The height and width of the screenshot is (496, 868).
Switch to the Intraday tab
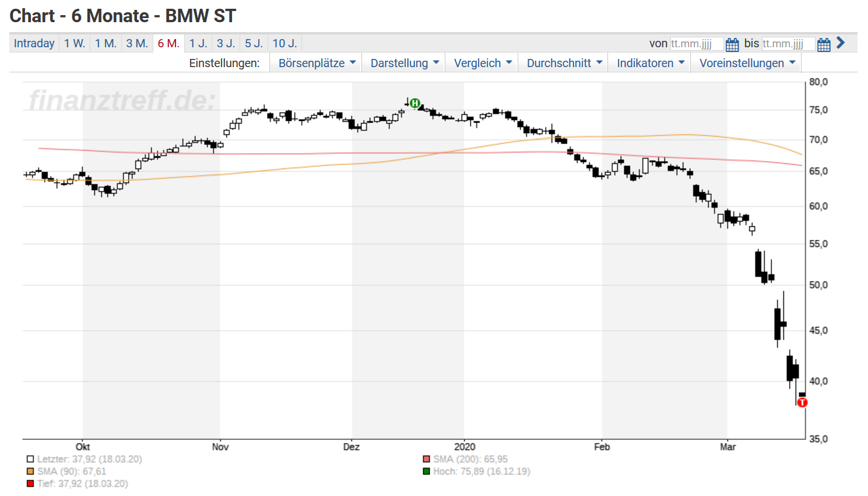tap(34, 43)
